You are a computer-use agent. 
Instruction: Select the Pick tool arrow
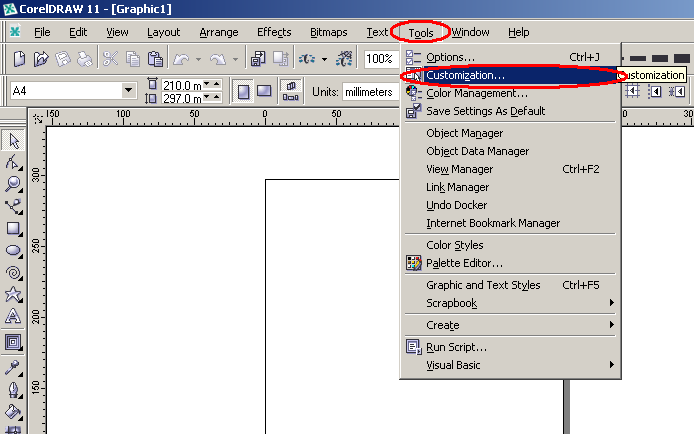click(x=13, y=141)
